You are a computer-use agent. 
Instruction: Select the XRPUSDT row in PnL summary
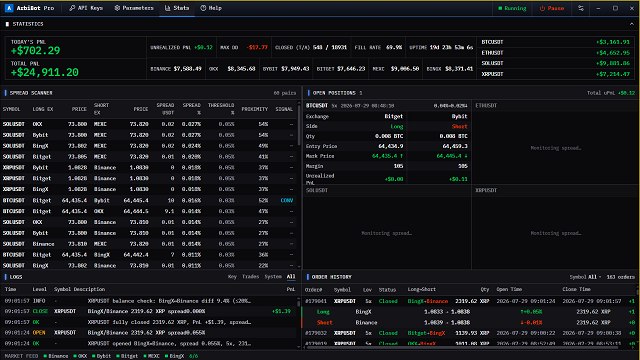pos(556,74)
